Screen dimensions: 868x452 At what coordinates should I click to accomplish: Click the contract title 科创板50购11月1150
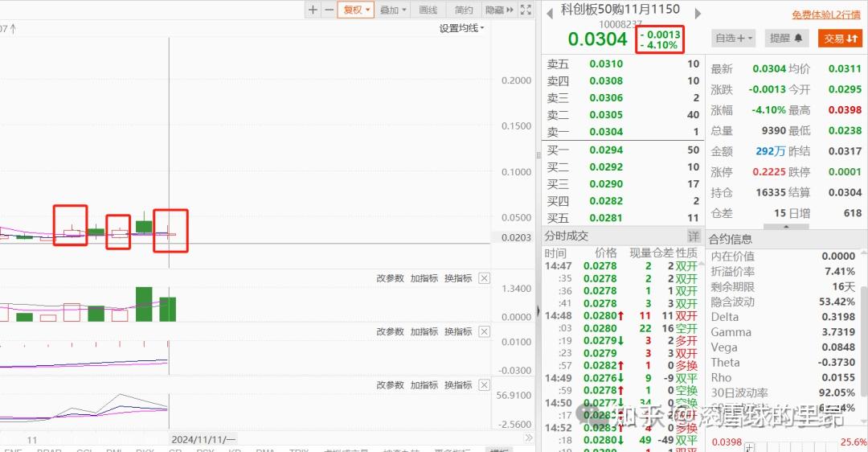620,10
